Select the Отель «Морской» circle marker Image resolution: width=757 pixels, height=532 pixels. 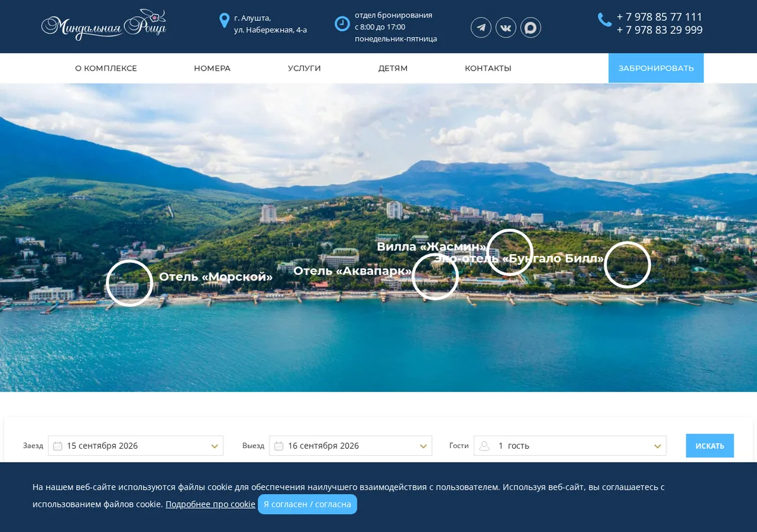point(129,283)
